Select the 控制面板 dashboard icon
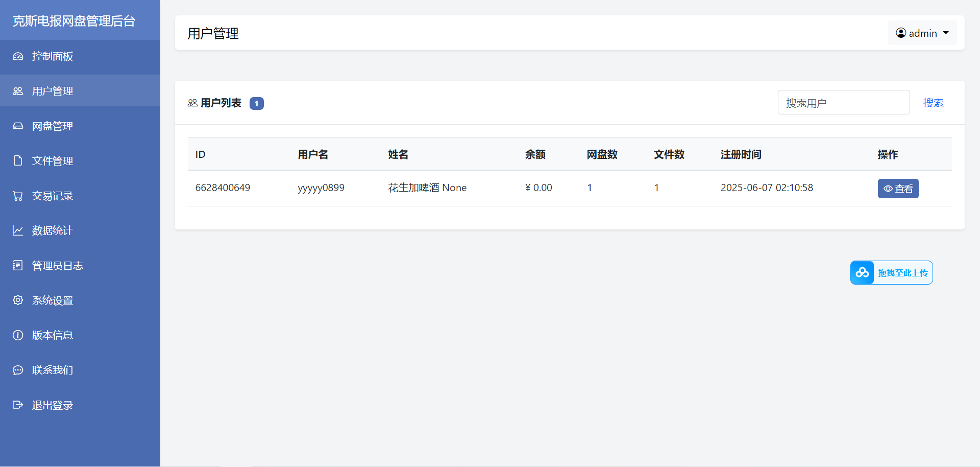980x467 pixels. [18, 57]
